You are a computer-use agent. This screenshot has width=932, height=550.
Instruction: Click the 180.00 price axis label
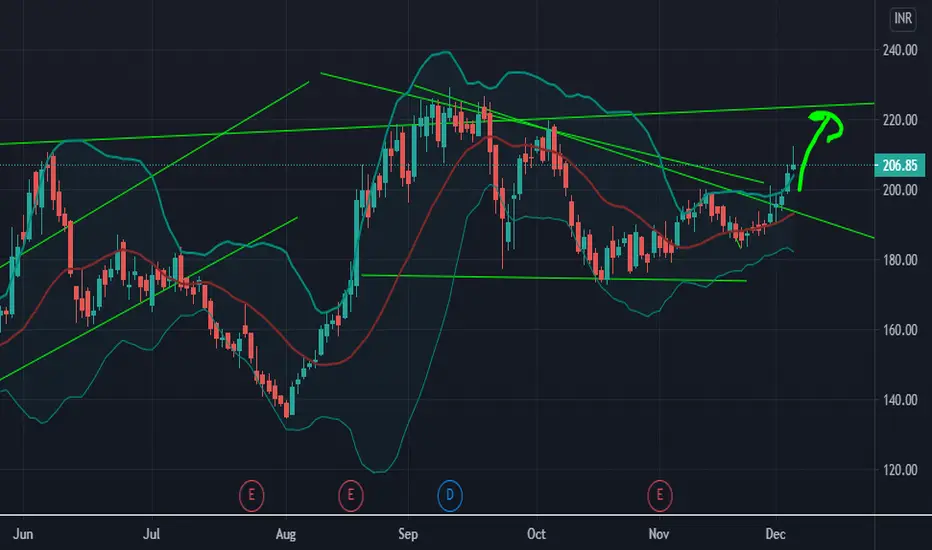[900, 260]
